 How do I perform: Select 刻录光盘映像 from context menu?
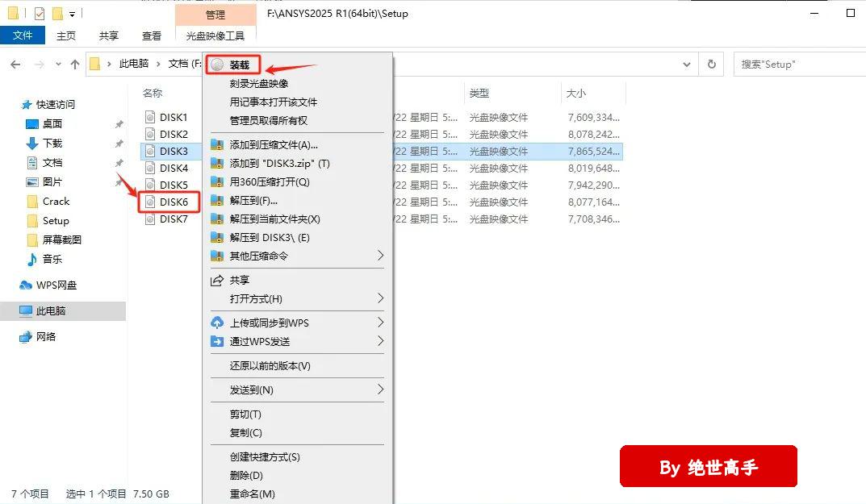click(258, 84)
